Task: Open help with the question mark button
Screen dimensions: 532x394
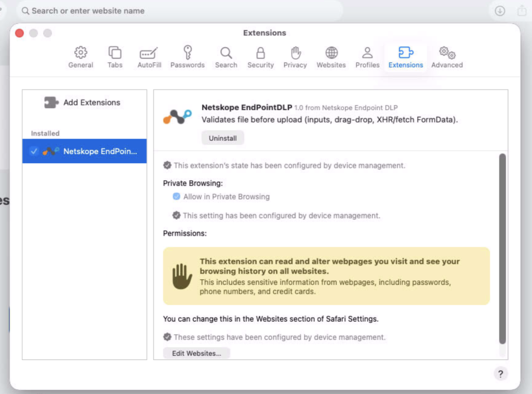Action: point(500,374)
